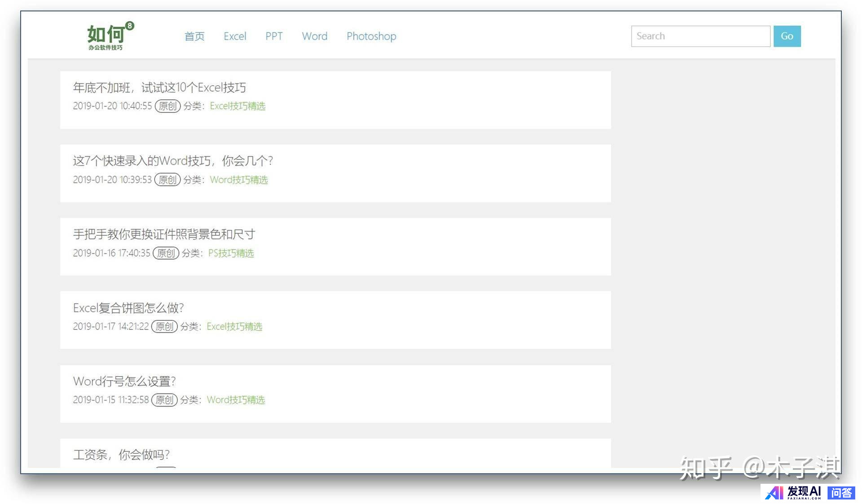This screenshot has width=862, height=504.
Task: Click the PS技巧精选 category link
Action: point(231,253)
